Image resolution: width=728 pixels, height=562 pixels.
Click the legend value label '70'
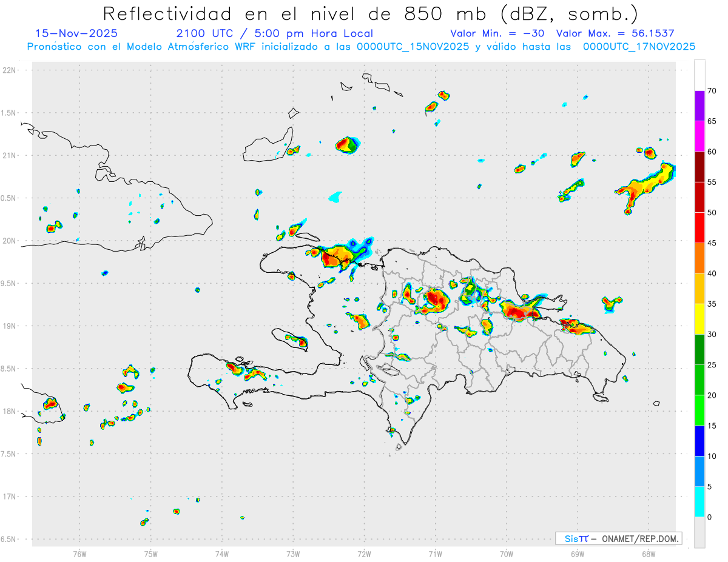(712, 91)
